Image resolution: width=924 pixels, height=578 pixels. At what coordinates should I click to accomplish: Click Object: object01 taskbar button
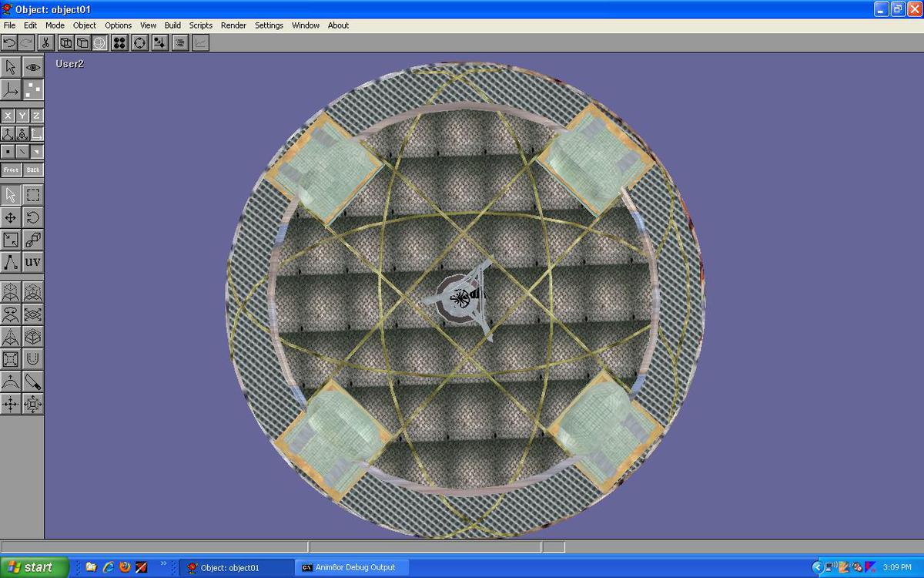[237, 567]
